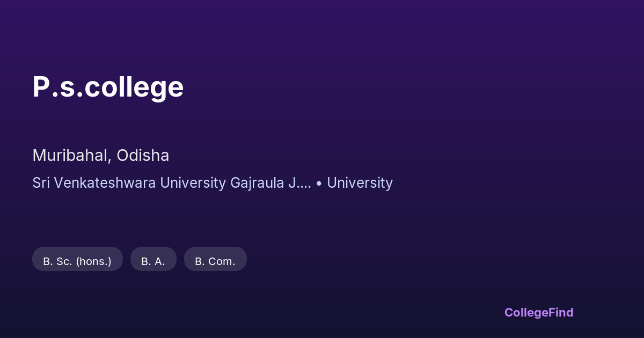
Task: Click the University type label
Action: tap(360, 183)
